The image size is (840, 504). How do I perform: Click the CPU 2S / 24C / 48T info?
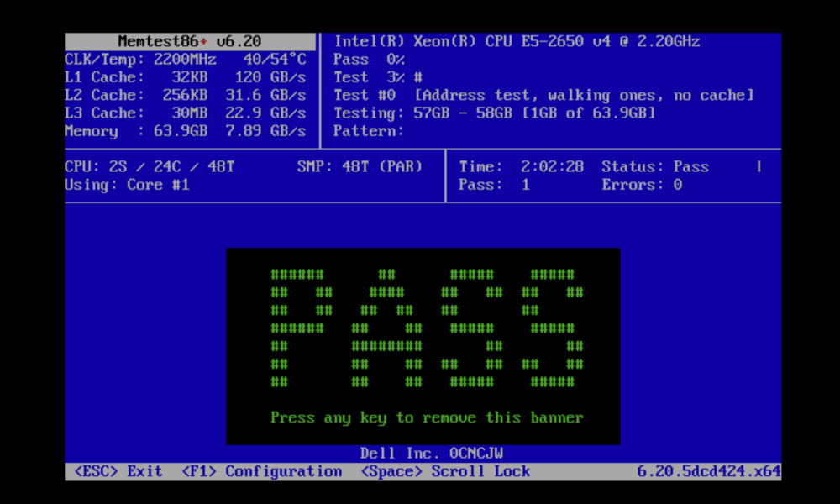(x=150, y=166)
